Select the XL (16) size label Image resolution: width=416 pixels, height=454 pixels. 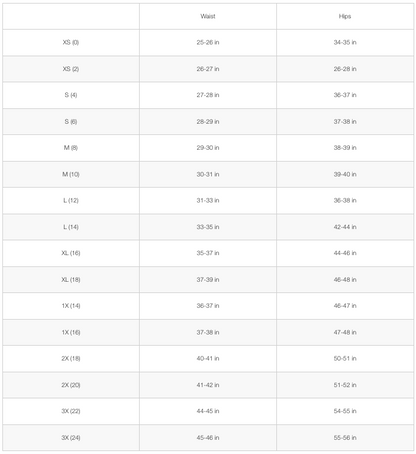(71, 253)
